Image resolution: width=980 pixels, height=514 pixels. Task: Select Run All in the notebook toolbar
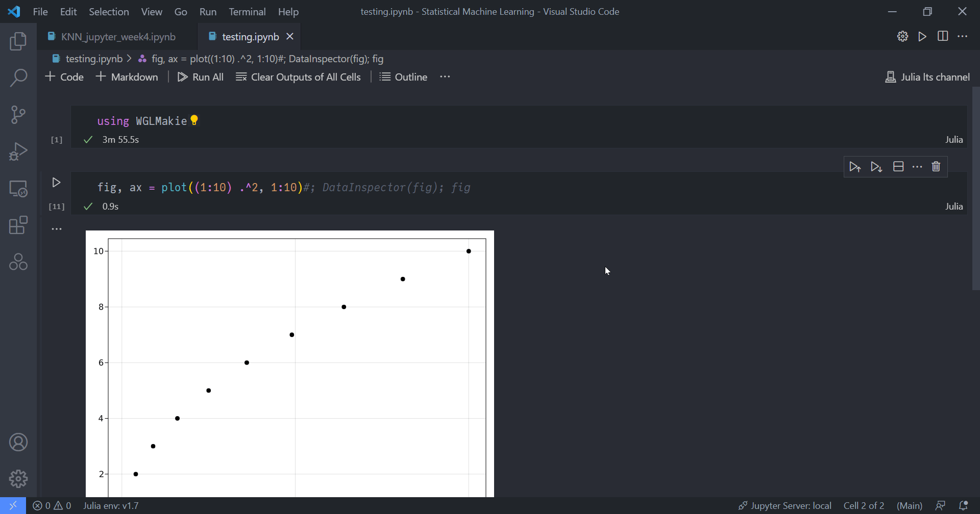(x=200, y=76)
